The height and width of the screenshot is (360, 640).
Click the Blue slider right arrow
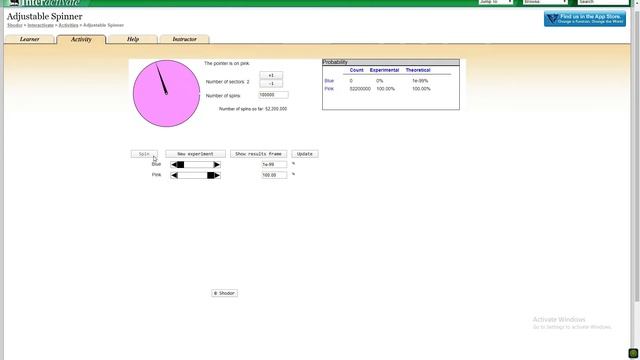tap(217, 164)
